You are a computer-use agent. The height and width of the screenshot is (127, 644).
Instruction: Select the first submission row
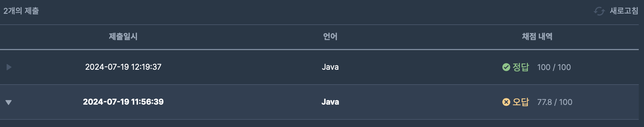click(x=319, y=67)
